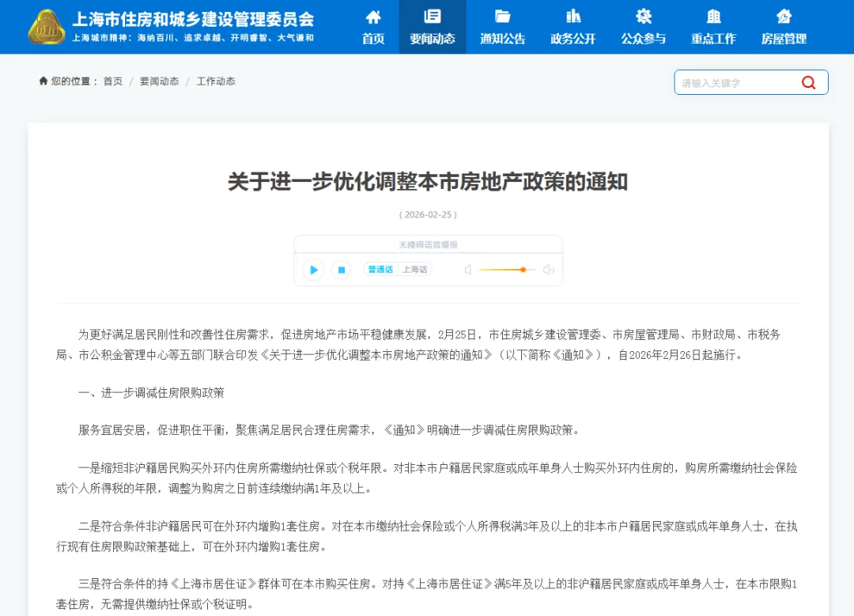Open 工作动态 breadcrumb link
The height and width of the screenshot is (616, 854).
click(x=216, y=81)
